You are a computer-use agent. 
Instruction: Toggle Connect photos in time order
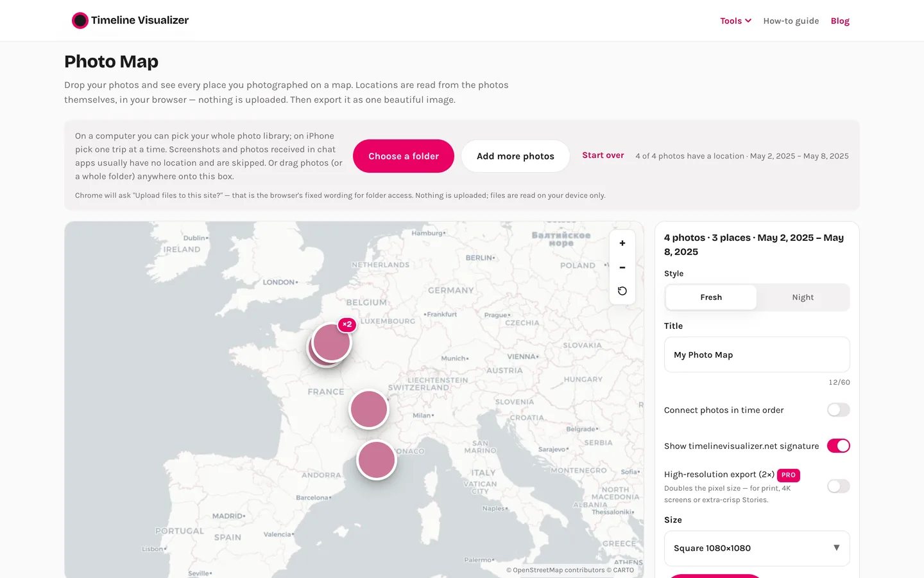click(839, 410)
